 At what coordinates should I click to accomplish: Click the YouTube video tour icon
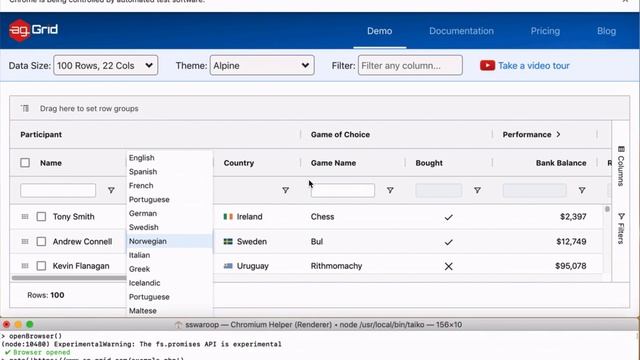(x=487, y=66)
